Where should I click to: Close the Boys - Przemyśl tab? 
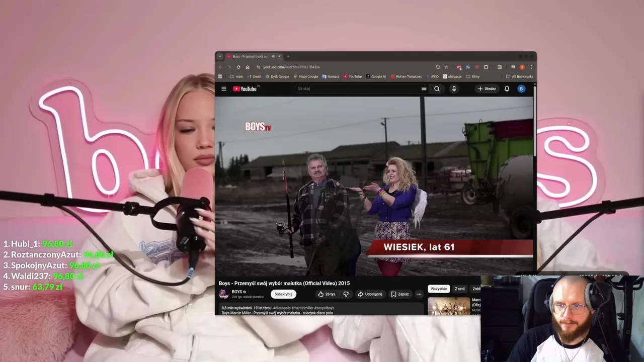(279, 56)
